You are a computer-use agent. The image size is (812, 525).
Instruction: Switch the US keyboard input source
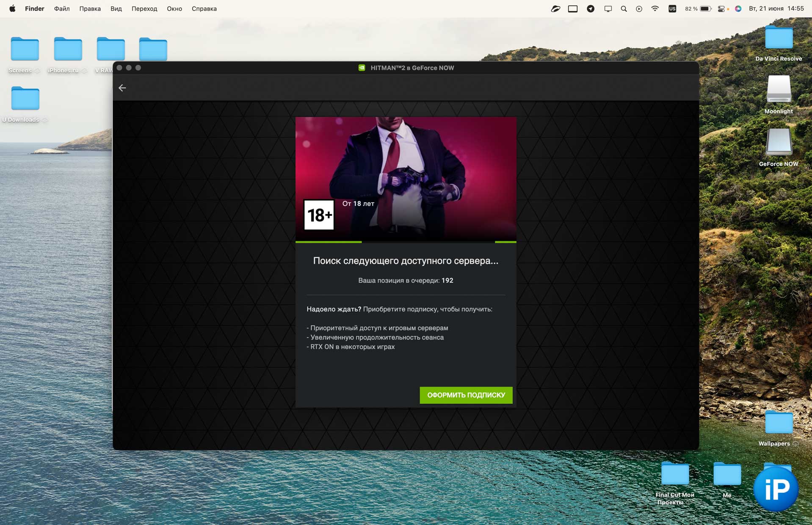[672, 8]
